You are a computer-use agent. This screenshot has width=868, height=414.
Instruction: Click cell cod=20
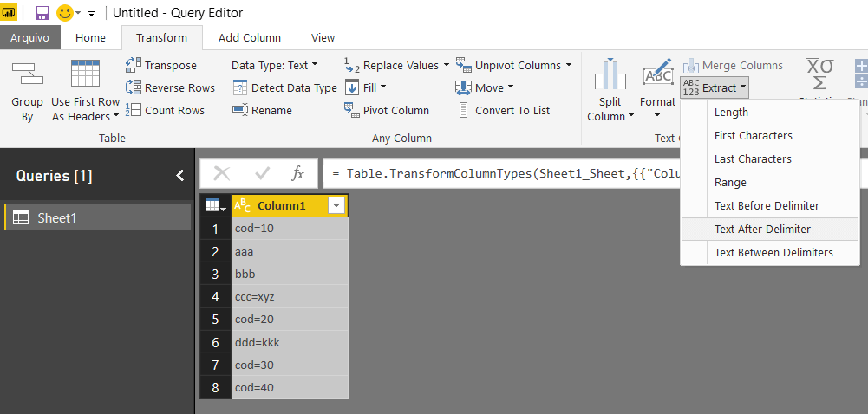(290, 320)
